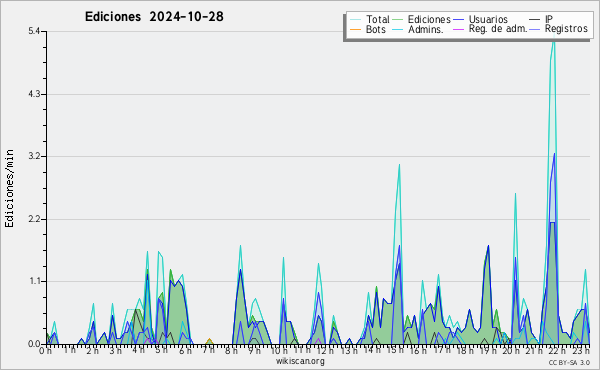Image resolution: width=600 pixels, height=370 pixels.
Task: Click the 'CC BY-SA 3.0' license text
Action: pos(569,362)
